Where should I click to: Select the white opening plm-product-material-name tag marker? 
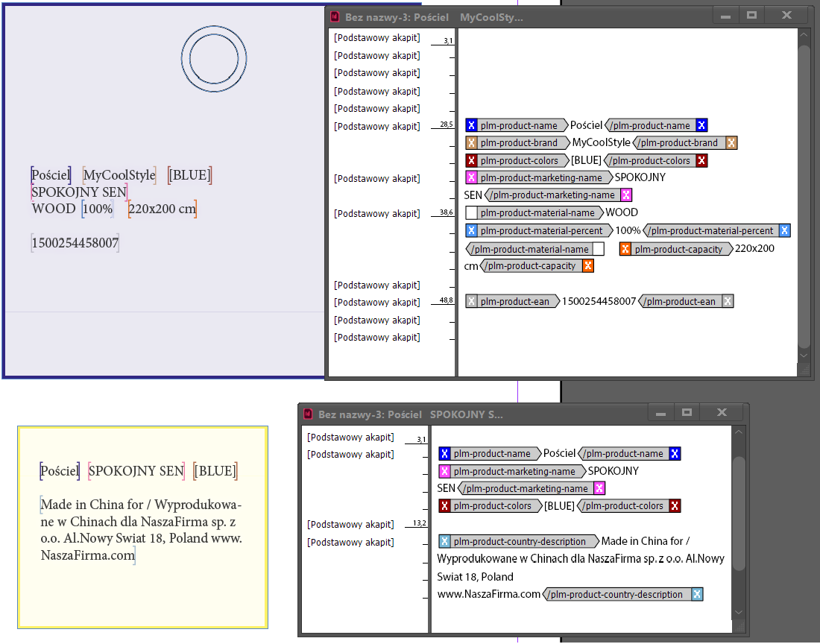(534, 212)
